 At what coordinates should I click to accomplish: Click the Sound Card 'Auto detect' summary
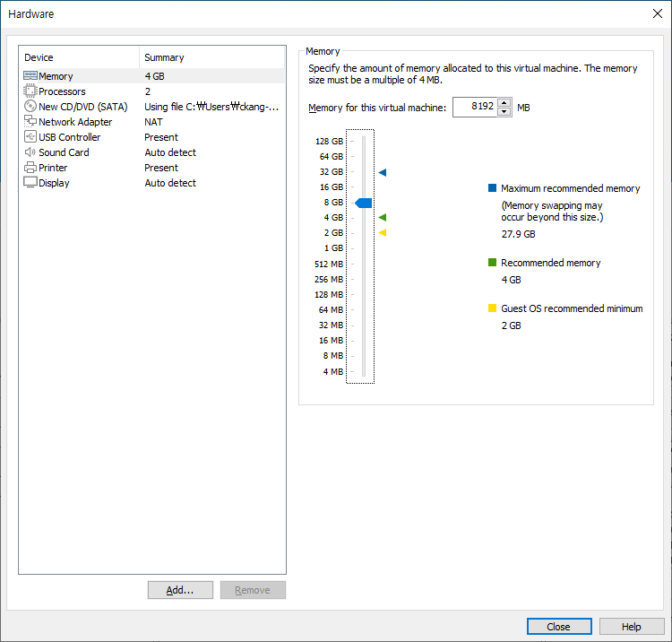170,152
